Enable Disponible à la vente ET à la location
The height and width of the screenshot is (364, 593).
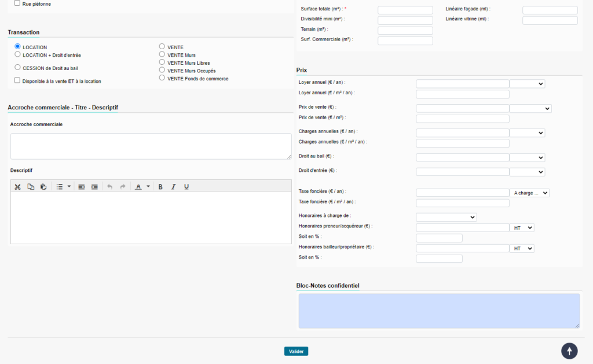pos(17,80)
